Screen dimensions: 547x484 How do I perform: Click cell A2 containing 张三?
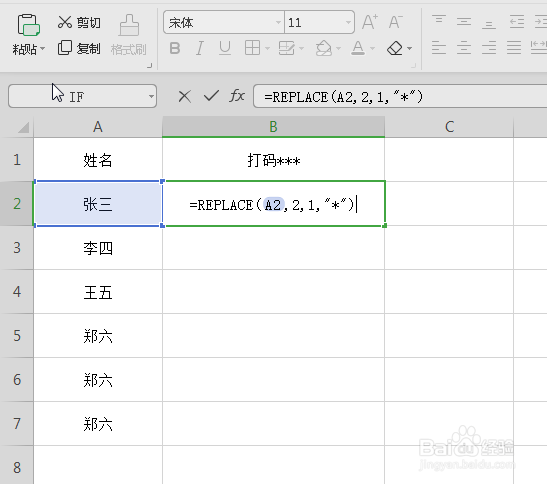coord(98,204)
